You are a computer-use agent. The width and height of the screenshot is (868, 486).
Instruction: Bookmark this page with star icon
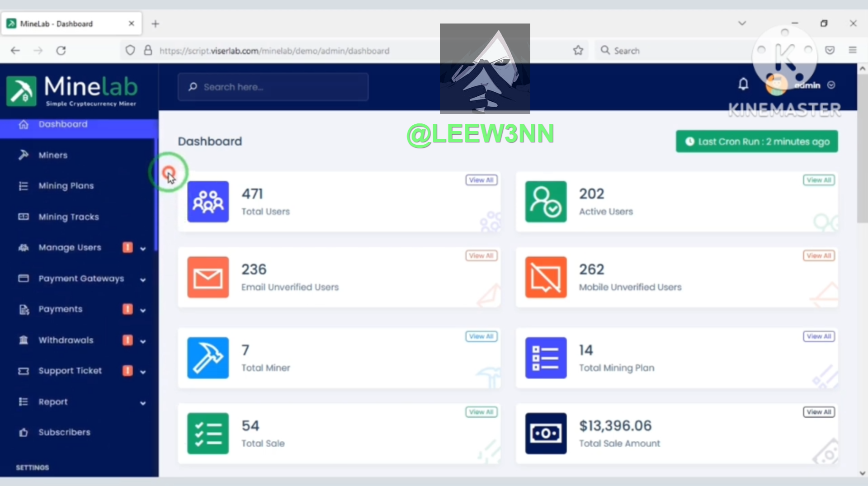pyautogui.click(x=578, y=51)
